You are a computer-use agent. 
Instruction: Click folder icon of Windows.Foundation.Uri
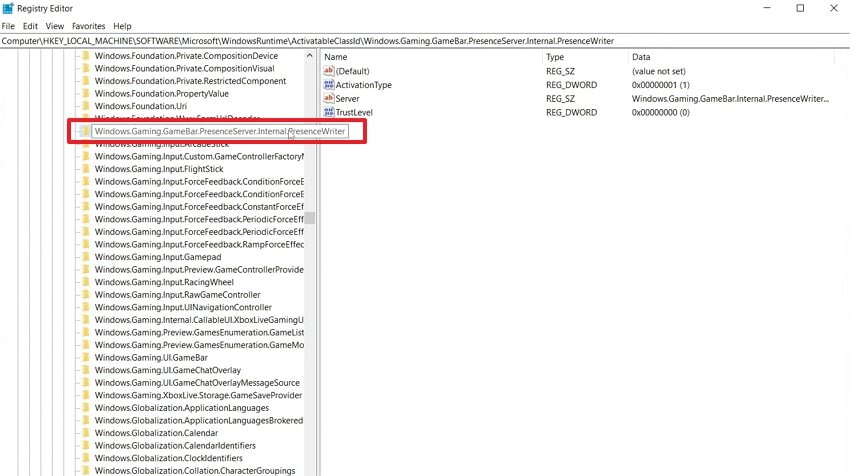(86, 106)
